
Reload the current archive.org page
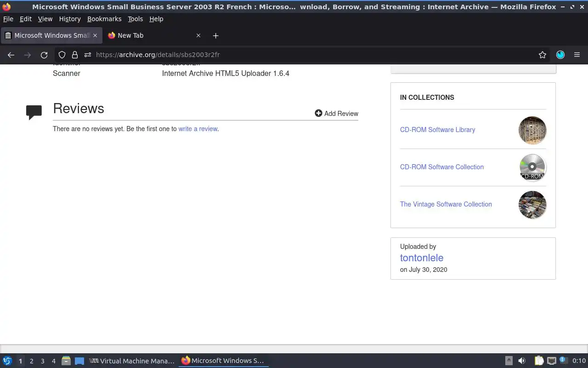pyautogui.click(x=44, y=55)
